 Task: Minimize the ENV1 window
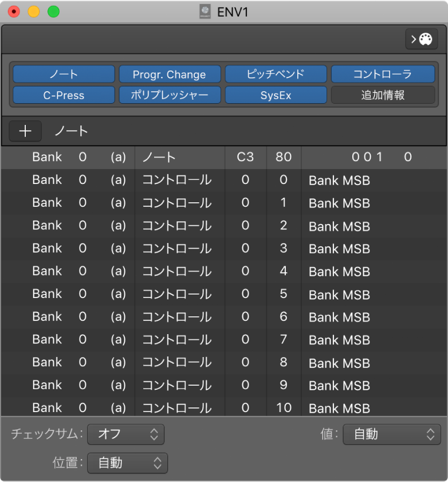pos(34,11)
